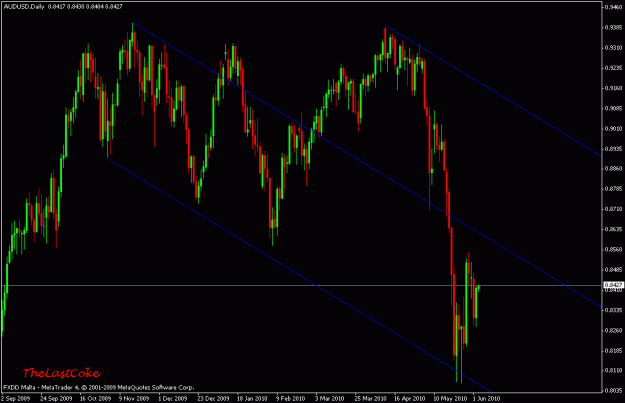Click the 18 Jan 2010 date label

point(252,398)
